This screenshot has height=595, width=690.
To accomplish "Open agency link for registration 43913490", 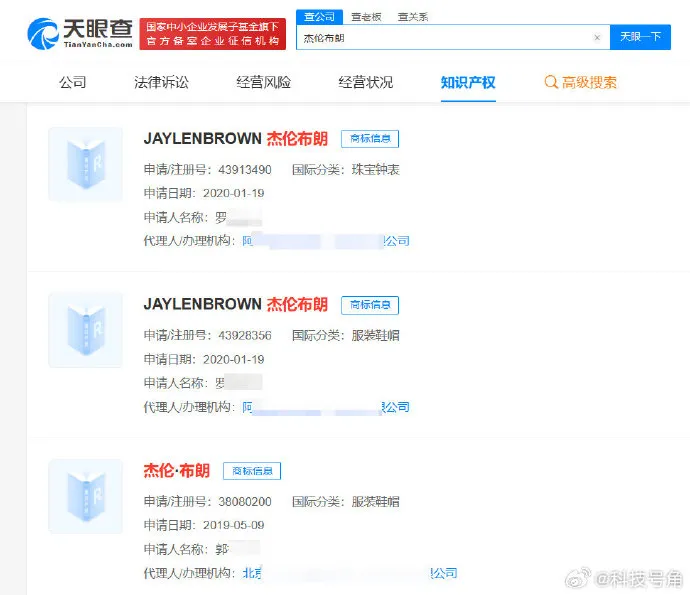I will tap(326, 241).
